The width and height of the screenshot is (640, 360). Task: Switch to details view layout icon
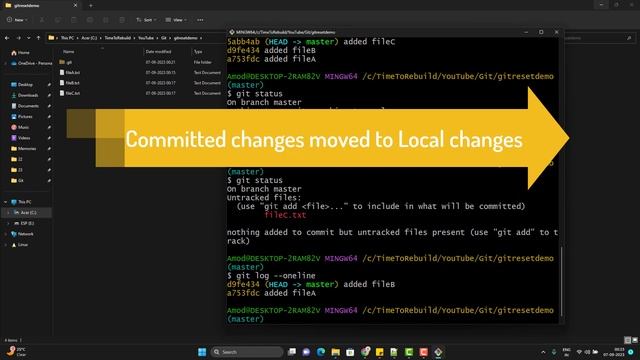tap(627, 340)
